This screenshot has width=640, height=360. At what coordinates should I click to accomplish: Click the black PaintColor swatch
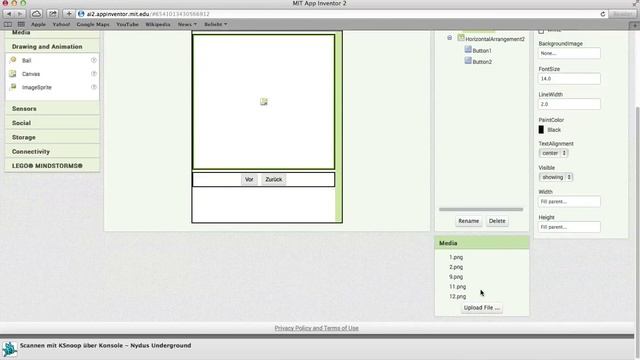click(541, 130)
